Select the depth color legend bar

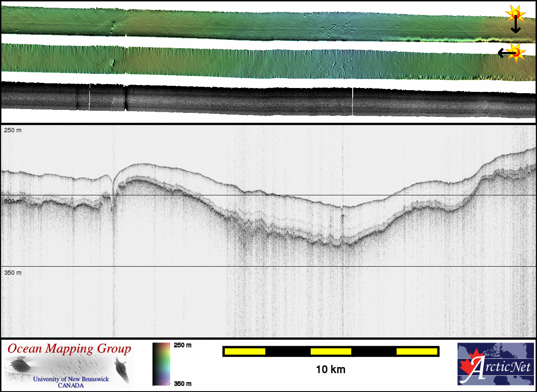(x=161, y=364)
